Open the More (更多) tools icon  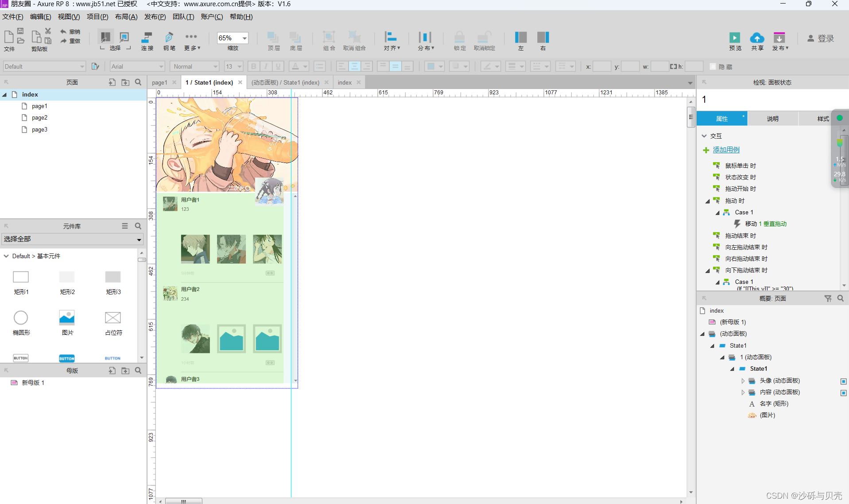click(x=191, y=36)
